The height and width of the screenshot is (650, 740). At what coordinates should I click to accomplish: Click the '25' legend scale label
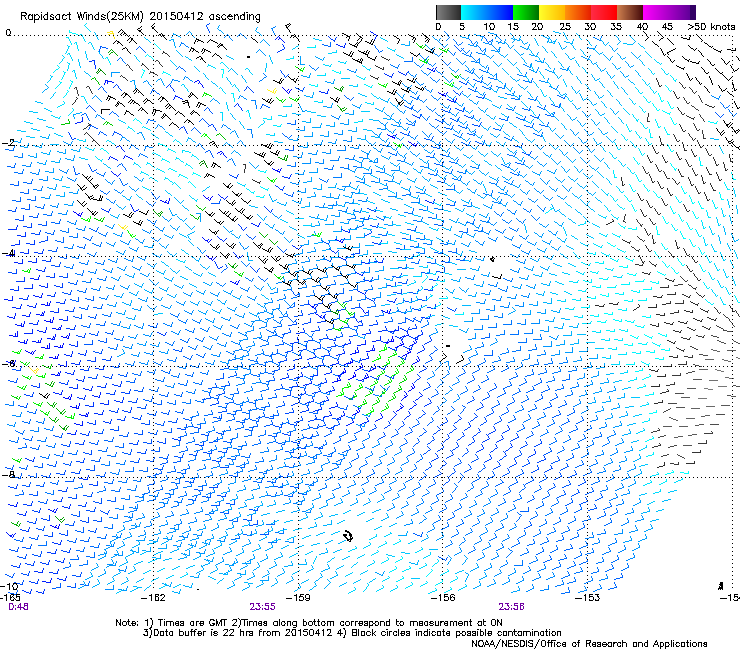click(x=564, y=26)
